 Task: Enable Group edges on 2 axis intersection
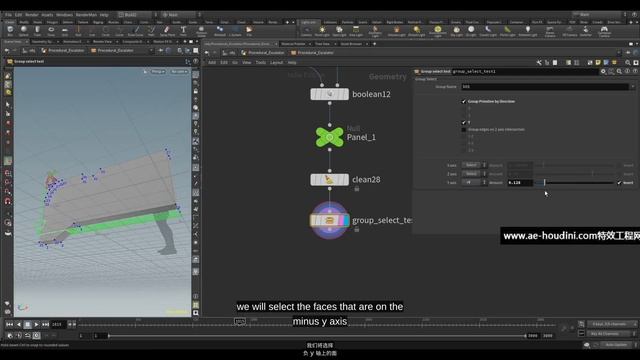click(464, 130)
